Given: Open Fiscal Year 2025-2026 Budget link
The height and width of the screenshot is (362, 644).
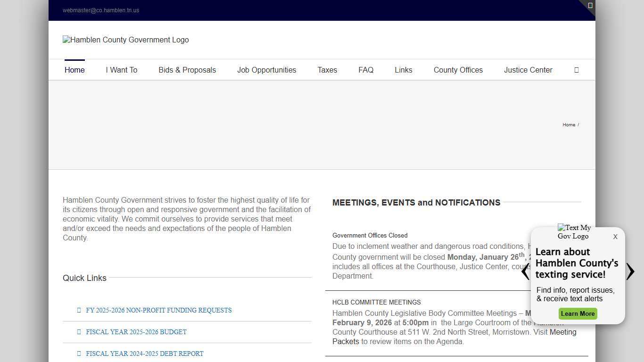Looking at the screenshot, I should [136, 332].
